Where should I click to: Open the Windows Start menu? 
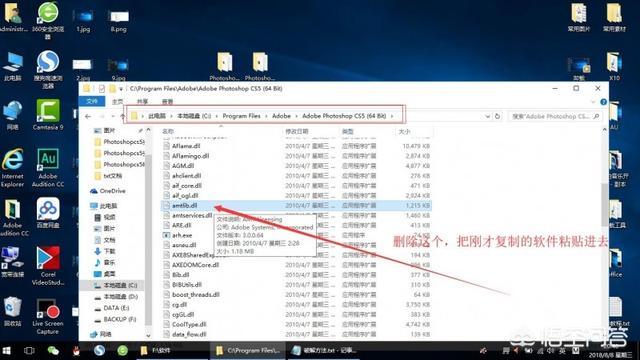(6, 351)
